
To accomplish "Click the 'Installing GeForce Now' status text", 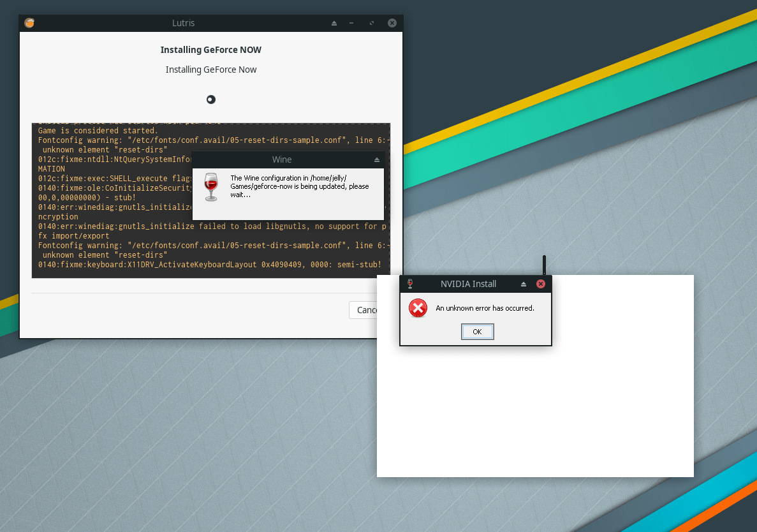I will 211,70.
